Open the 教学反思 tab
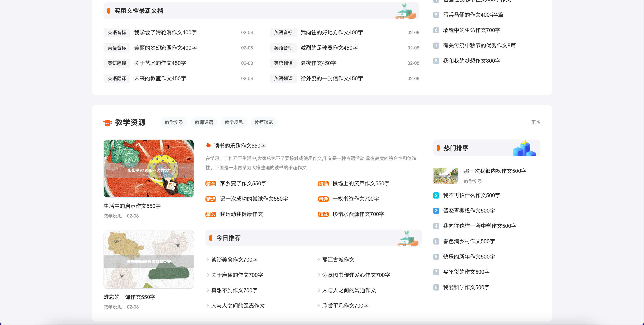This screenshot has width=644, height=325. (233, 122)
